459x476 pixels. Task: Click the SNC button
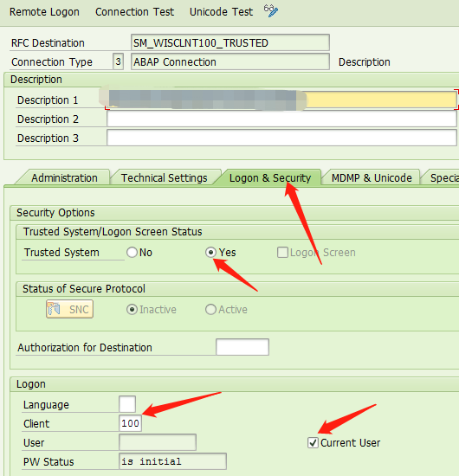click(69, 309)
